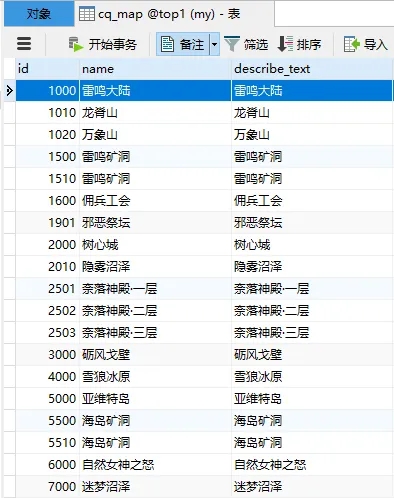
Task: Select name cell 砺风戈壁
Action: (155, 355)
